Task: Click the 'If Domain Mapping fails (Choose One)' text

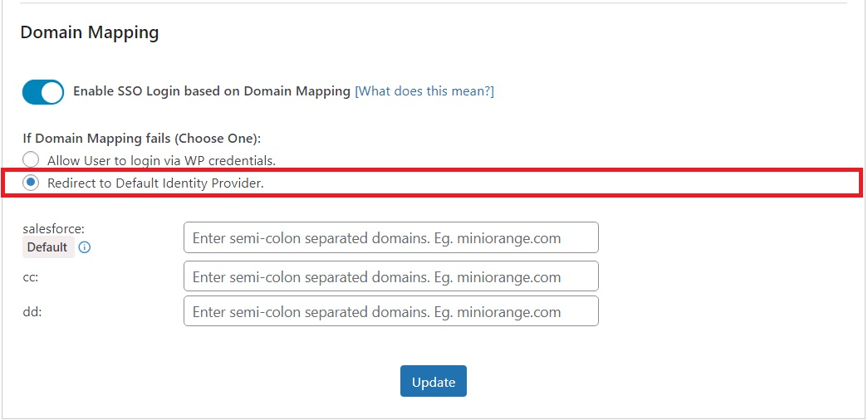Action: tap(141, 139)
